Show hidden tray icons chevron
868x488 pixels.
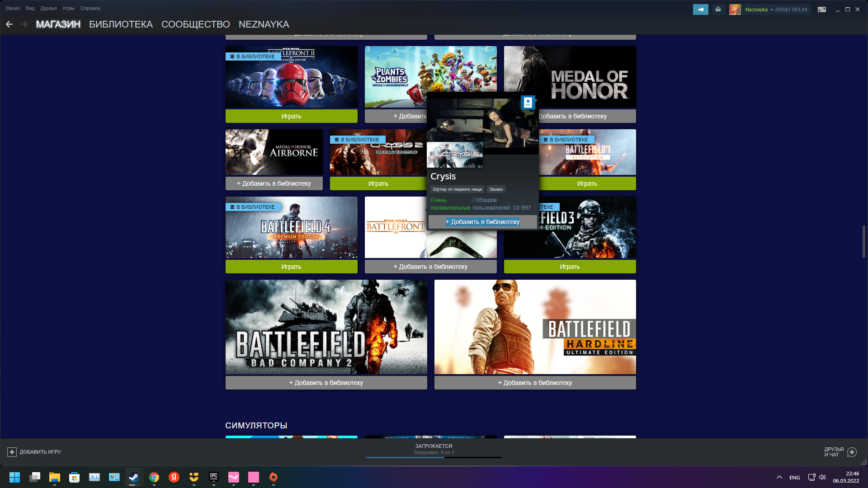click(x=779, y=477)
